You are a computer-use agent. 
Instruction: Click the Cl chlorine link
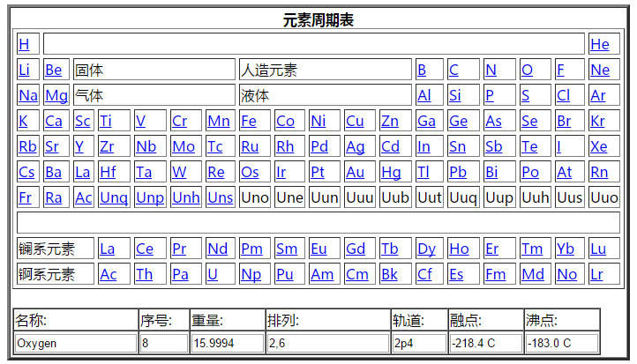pyautogui.click(x=563, y=95)
